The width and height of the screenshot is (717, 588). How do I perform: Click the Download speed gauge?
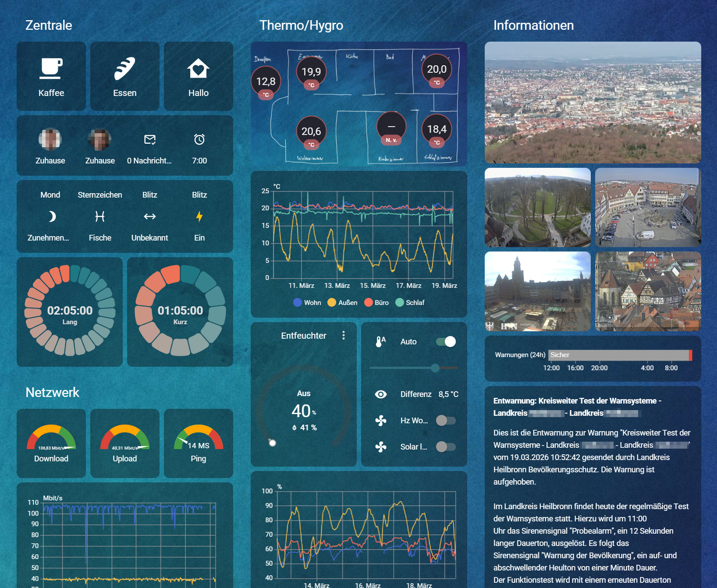[x=51, y=443]
